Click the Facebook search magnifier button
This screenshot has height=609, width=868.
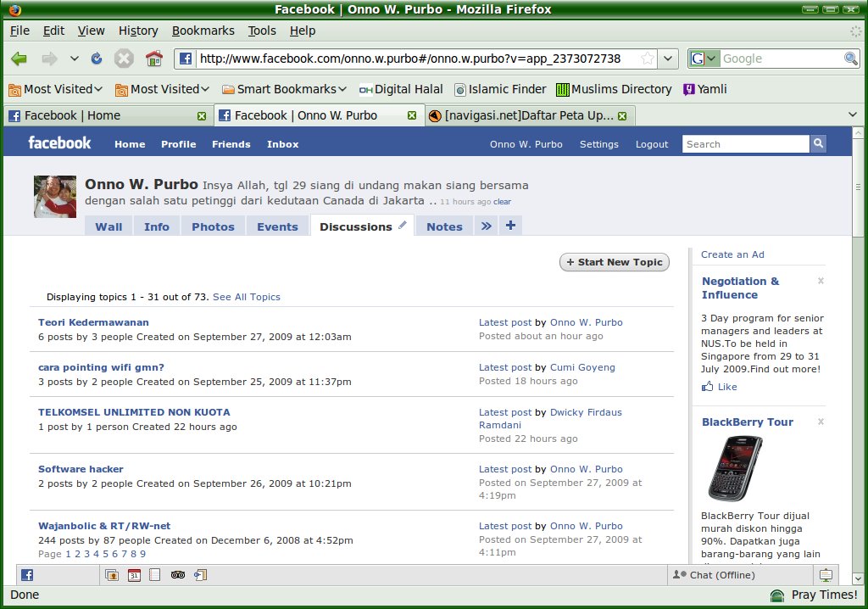(818, 144)
